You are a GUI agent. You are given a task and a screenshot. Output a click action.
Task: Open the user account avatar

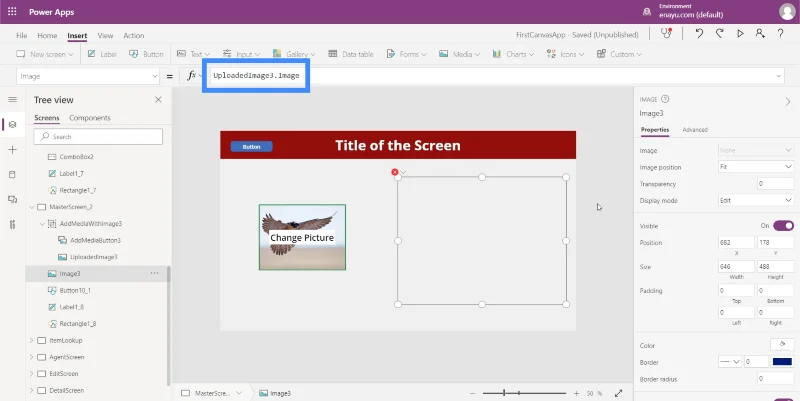(787, 11)
